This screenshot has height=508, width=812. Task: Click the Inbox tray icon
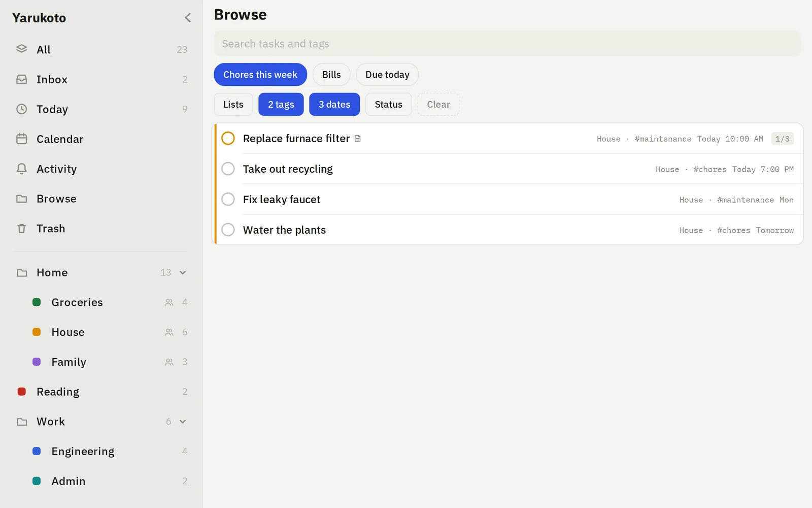click(21, 79)
